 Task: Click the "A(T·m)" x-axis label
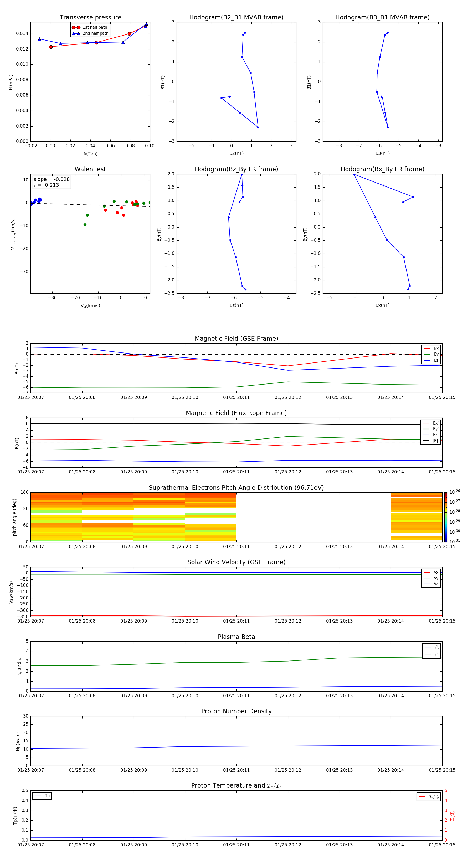90,154
